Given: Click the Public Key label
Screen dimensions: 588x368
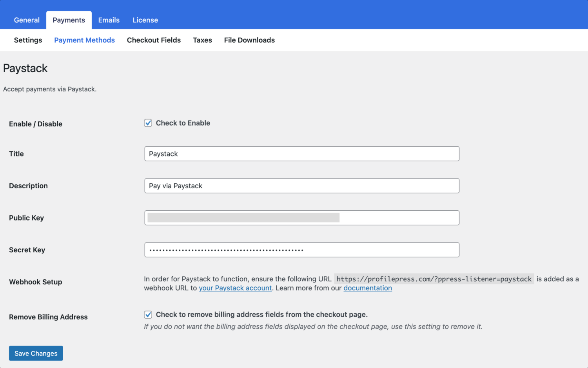Looking at the screenshot, I should point(26,218).
